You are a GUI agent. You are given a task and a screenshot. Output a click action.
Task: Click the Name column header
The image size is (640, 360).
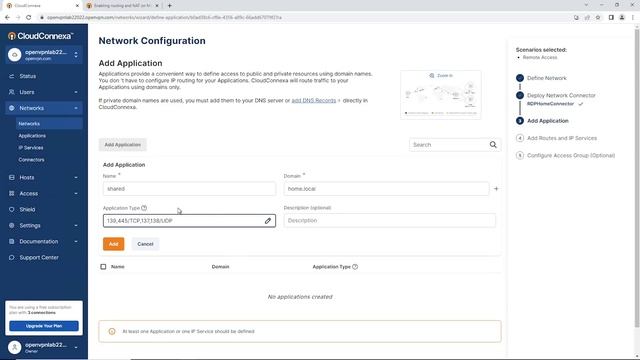pos(118,267)
